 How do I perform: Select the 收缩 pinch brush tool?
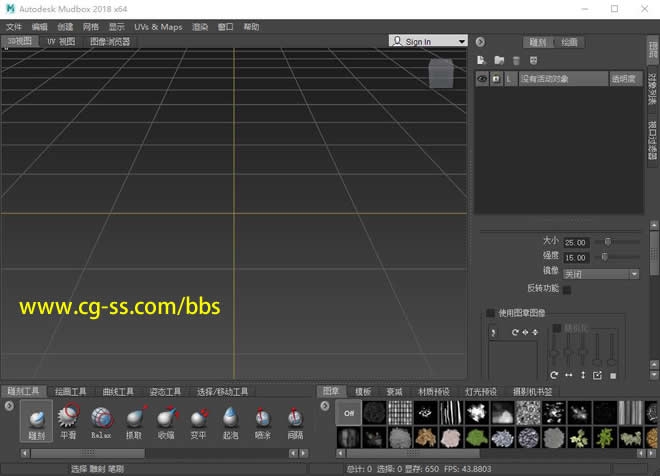[x=165, y=419]
